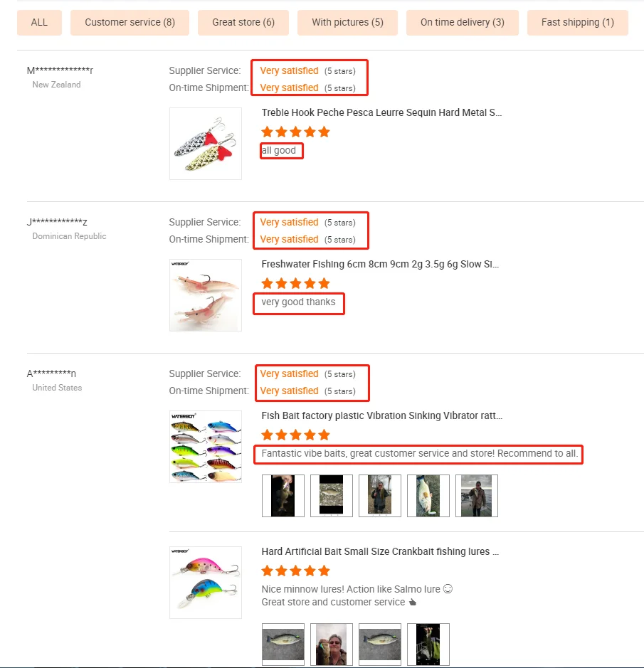This screenshot has height=668, width=644.
Task: Select On time delivery (3) filter
Action: [463, 23]
